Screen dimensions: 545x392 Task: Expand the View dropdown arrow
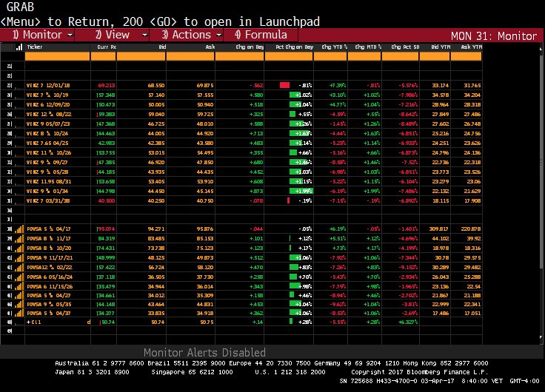(141, 35)
